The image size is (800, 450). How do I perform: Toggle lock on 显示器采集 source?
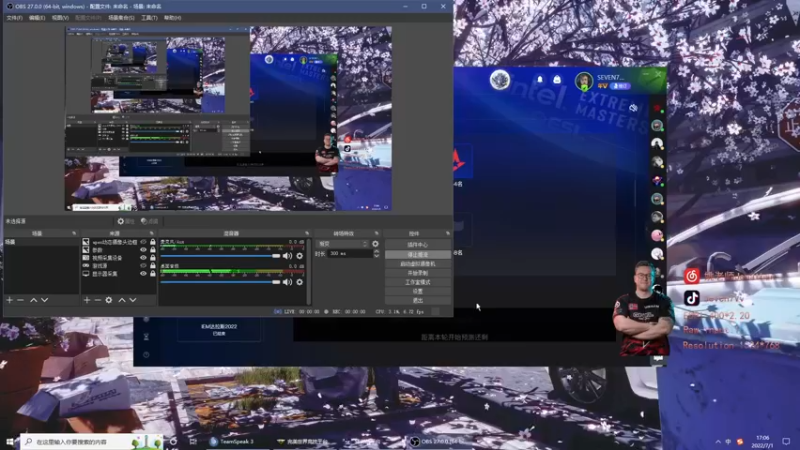pos(153,274)
